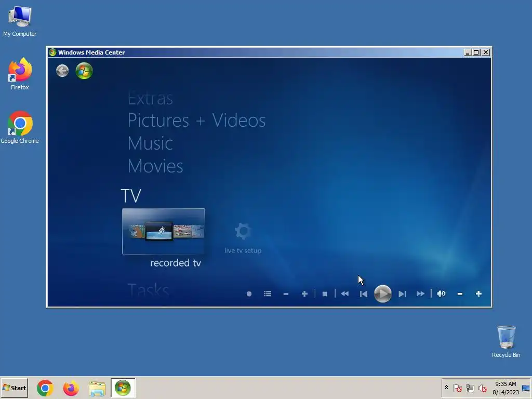Open Action Center flag tray icon

click(457, 388)
